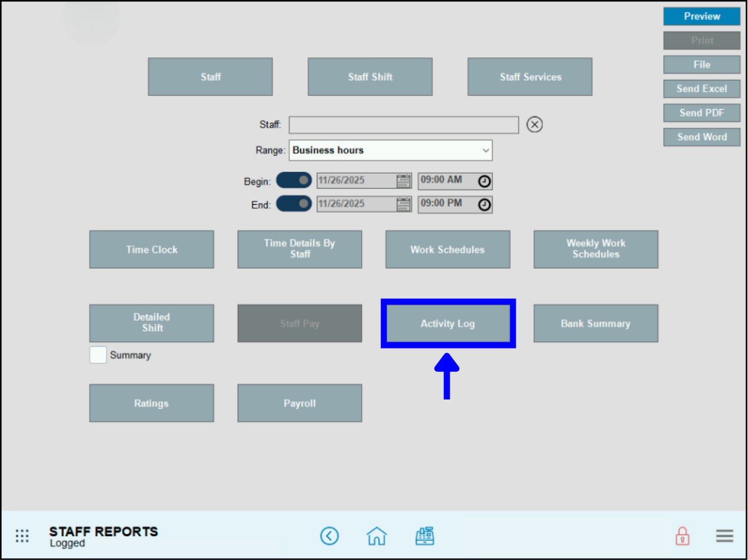The height and width of the screenshot is (560, 748).
Task: Click the red lock icon
Action: 682,536
